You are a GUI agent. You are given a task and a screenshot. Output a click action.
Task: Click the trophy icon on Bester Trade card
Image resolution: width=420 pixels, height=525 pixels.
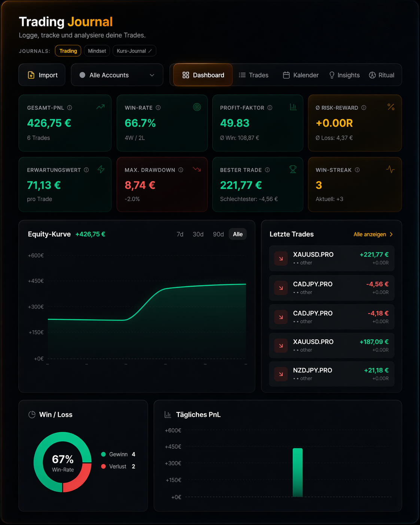[x=293, y=169]
